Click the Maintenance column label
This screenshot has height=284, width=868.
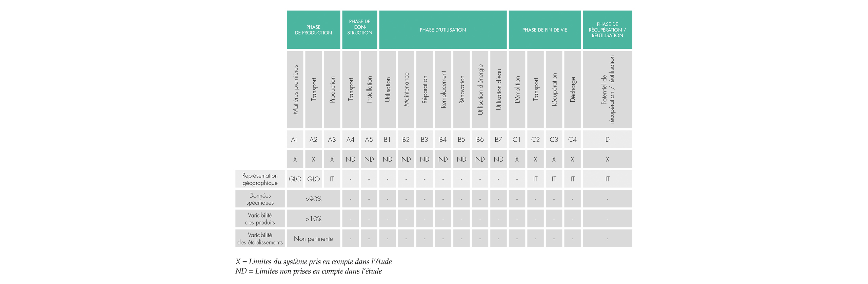tap(406, 89)
